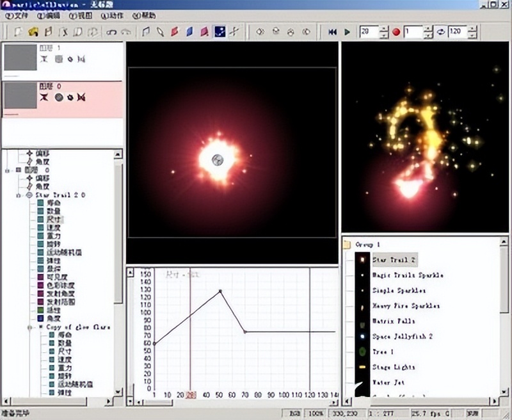Click the Rewind to start button
The image size is (512, 420).
pyautogui.click(x=333, y=31)
